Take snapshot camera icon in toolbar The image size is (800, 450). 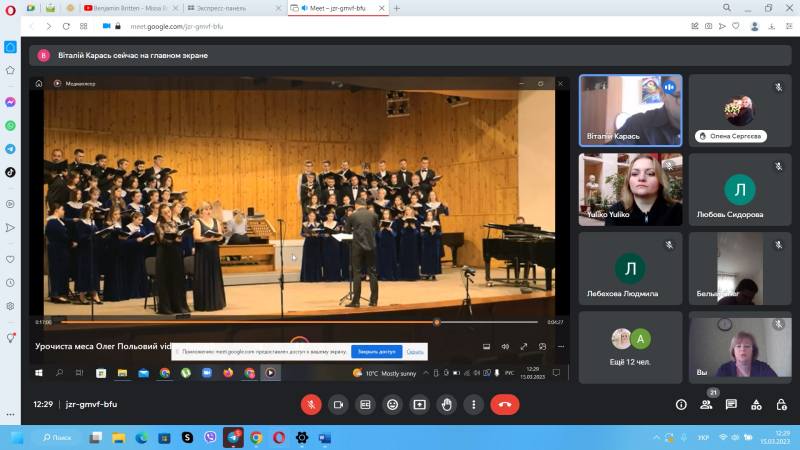point(708,26)
